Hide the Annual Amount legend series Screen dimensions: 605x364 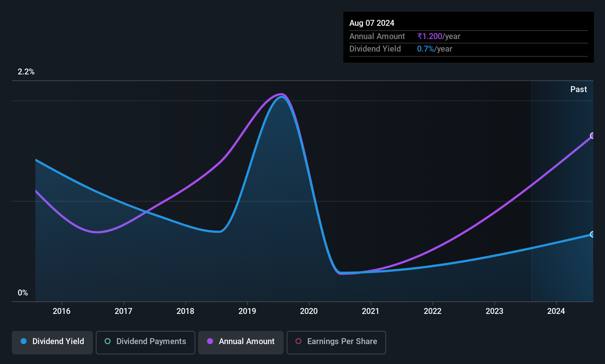(x=241, y=342)
